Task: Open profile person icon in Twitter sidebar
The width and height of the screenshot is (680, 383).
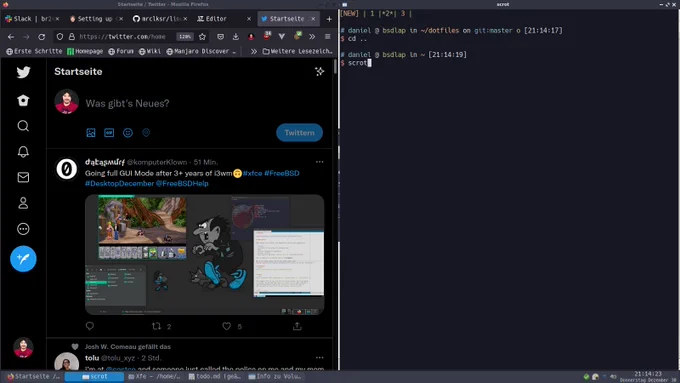Action: [x=23, y=203]
